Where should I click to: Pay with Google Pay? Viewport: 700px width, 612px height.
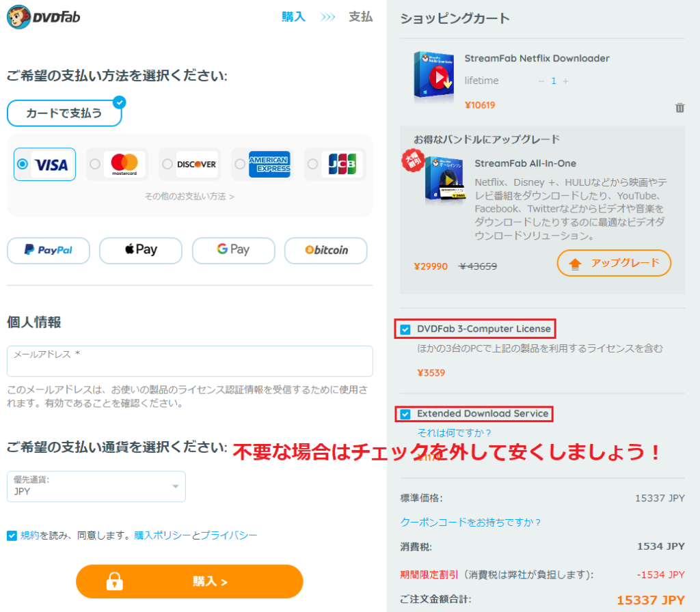pyautogui.click(x=234, y=250)
